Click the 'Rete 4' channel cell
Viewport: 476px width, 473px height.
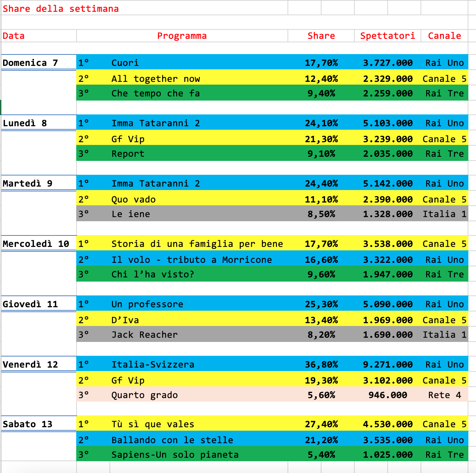click(444, 395)
